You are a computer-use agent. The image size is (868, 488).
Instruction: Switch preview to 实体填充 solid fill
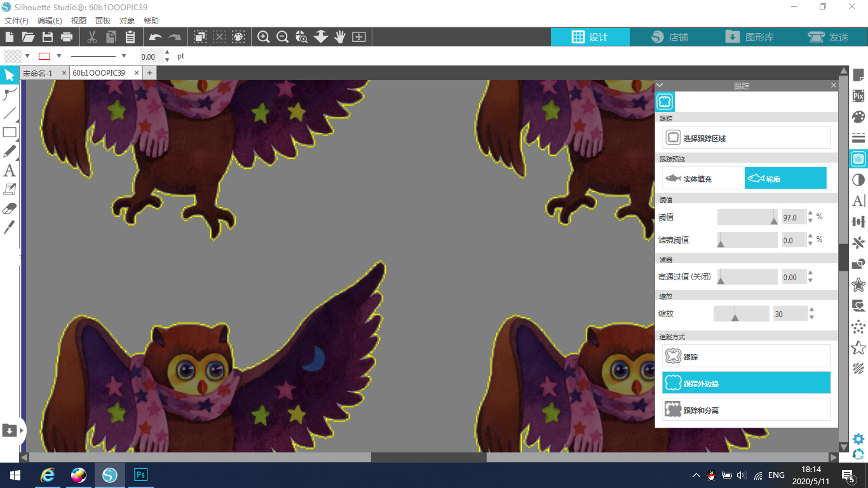tap(703, 179)
